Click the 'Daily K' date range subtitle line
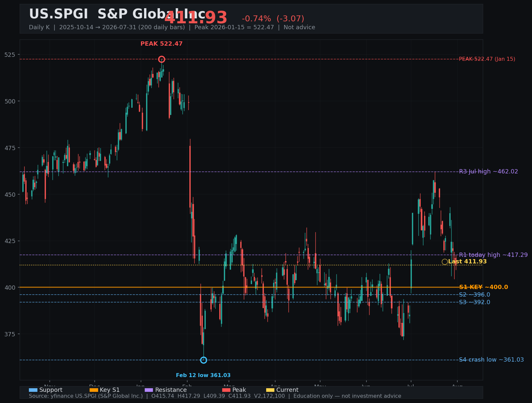This screenshot has height=403, width=532. (172, 27)
